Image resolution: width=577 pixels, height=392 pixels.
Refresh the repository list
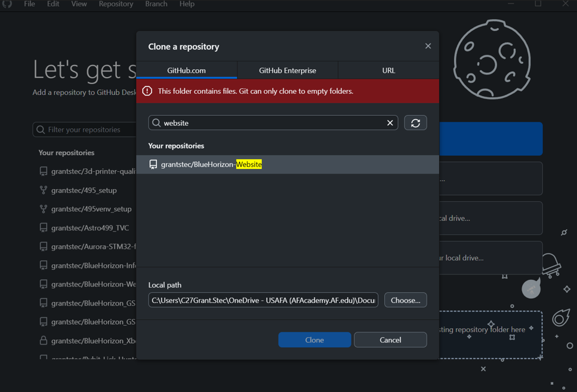point(415,123)
